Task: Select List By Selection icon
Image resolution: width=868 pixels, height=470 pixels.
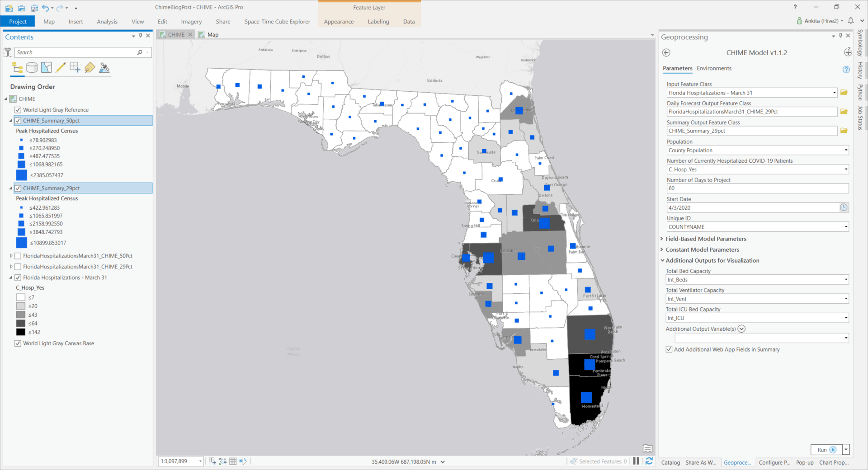Action: point(46,68)
